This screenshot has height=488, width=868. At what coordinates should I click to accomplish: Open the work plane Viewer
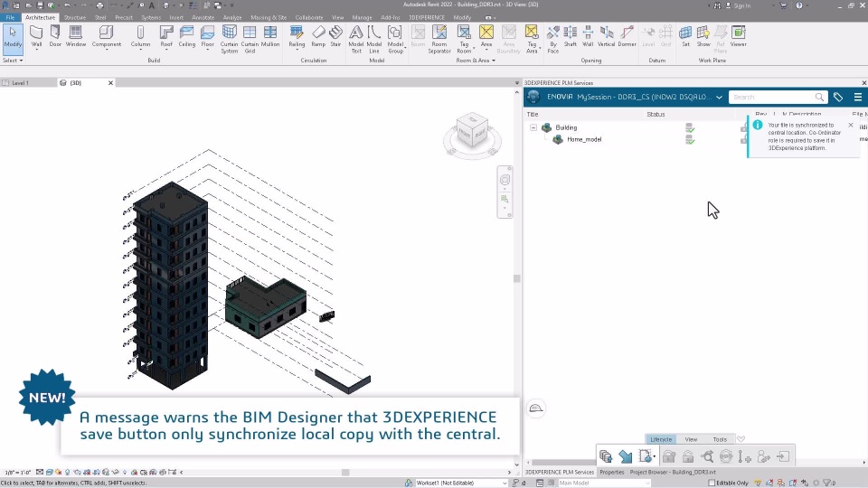[739, 36]
